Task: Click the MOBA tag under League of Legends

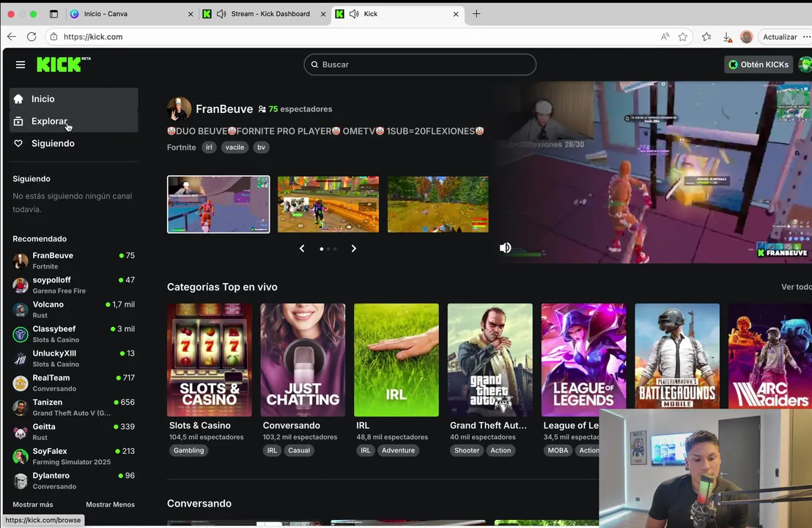Action: (558, 450)
